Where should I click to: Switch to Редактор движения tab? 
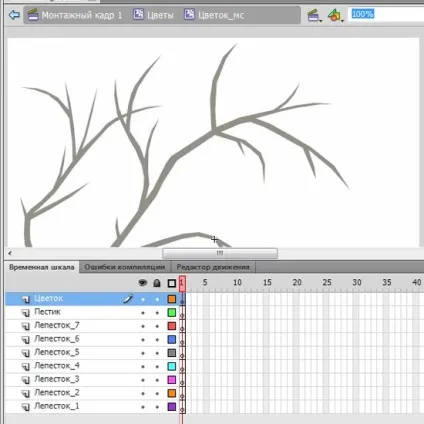[x=213, y=267]
